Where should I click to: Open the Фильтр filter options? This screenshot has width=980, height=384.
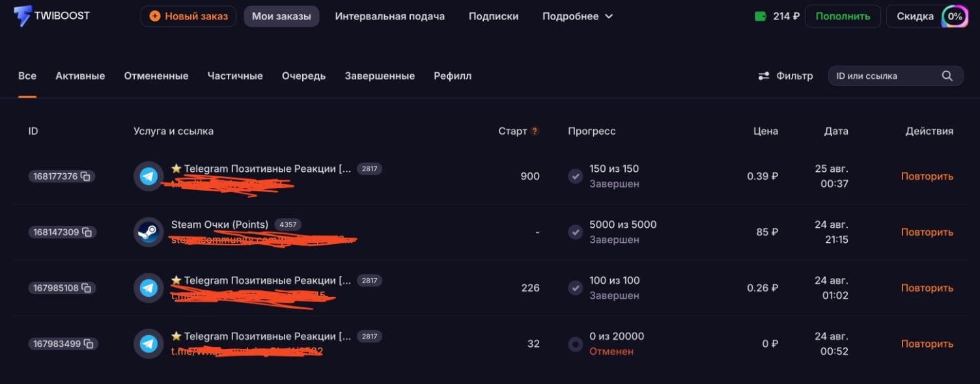pyautogui.click(x=785, y=76)
